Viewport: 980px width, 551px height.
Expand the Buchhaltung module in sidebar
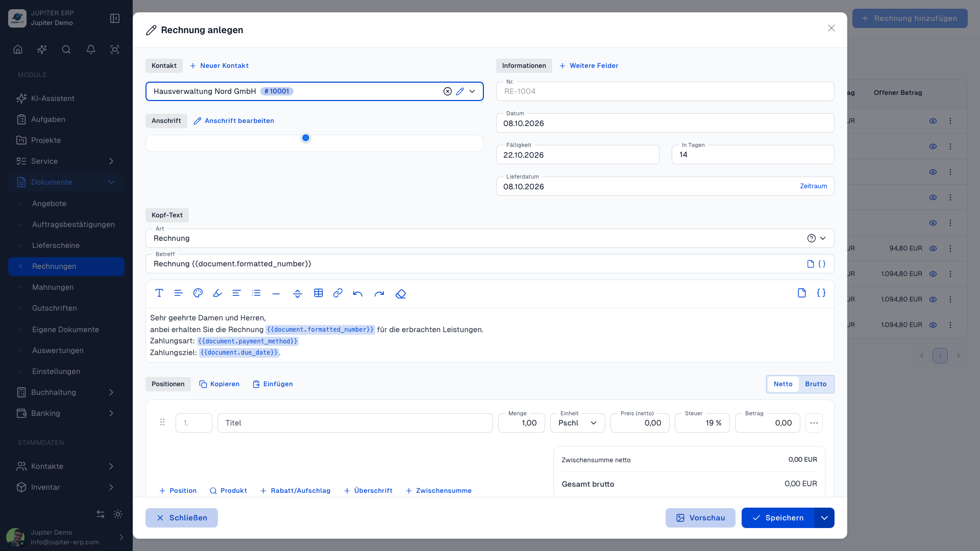(66, 392)
